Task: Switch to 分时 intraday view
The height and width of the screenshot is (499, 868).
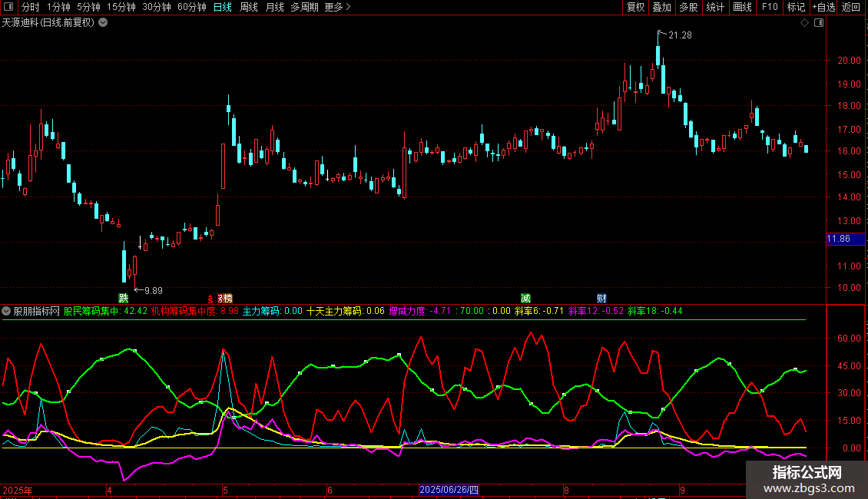Action: point(31,7)
